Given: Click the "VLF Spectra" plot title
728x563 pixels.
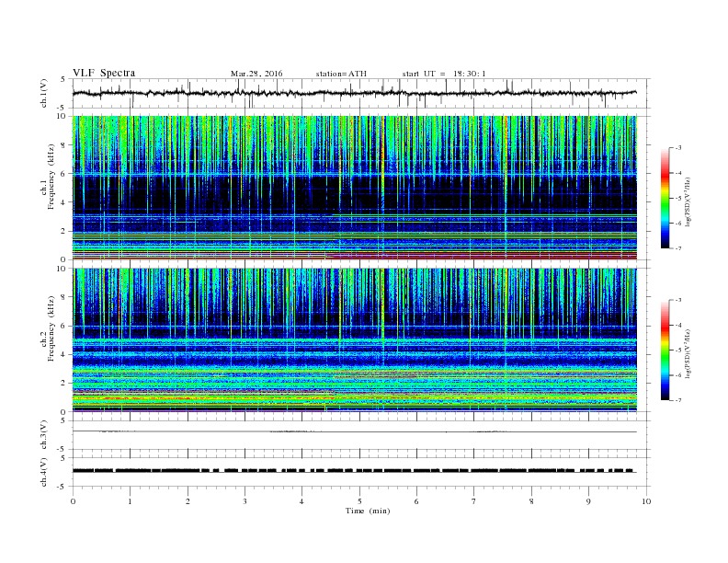Looking at the screenshot, I should tap(104, 73).
